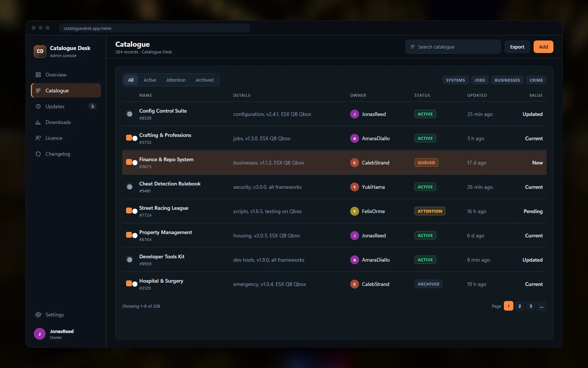The width and height of the screenshot is (588, 368).
Task: Click CalebStrand avatar in Hospital & Surgery row
Action: tap(355, 284)
